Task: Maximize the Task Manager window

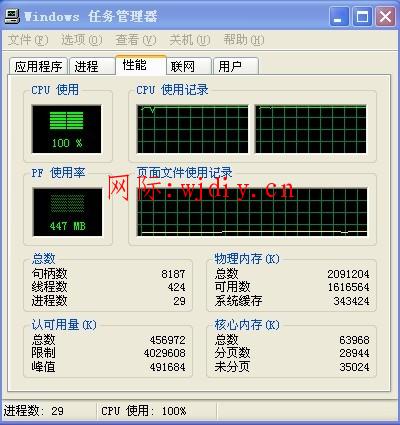Action: (362, 16)
